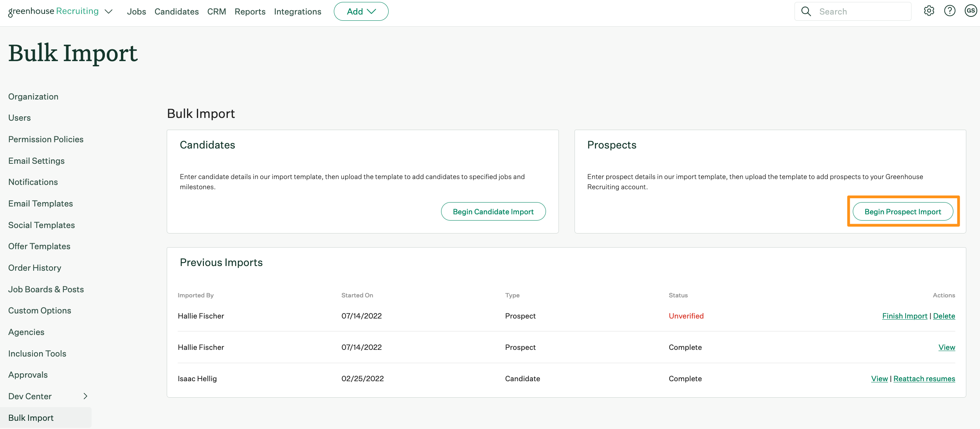
Task: Click the search magnifier icon
Action: (806, 11)
